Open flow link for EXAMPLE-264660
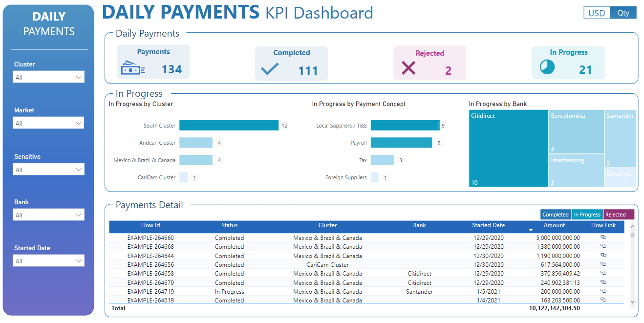Screen dimensions: 644x323 tap(603, 237)
